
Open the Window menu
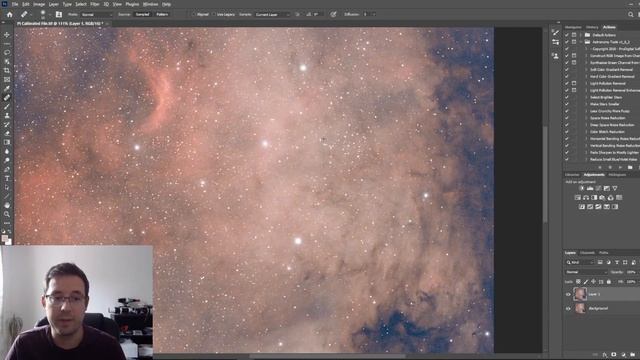[150, 4]
